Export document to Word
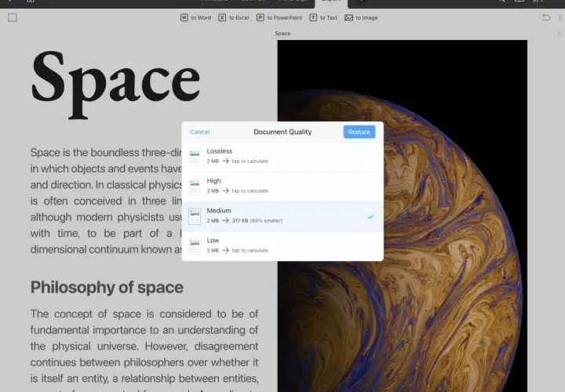 click(195, 17)
